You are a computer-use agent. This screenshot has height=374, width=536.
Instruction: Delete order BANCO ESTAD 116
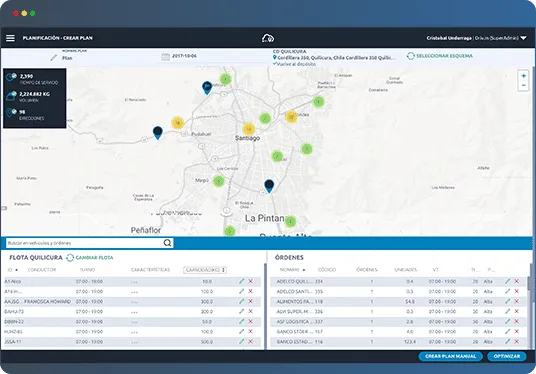coord(517,342)
